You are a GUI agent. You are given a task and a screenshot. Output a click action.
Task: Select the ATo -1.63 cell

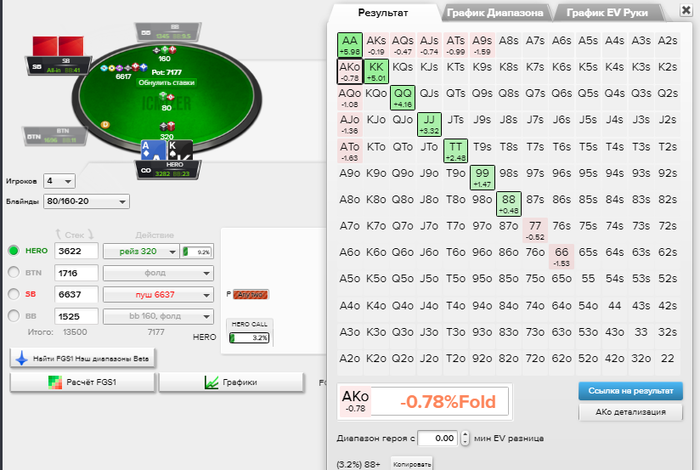pos(350,151)
